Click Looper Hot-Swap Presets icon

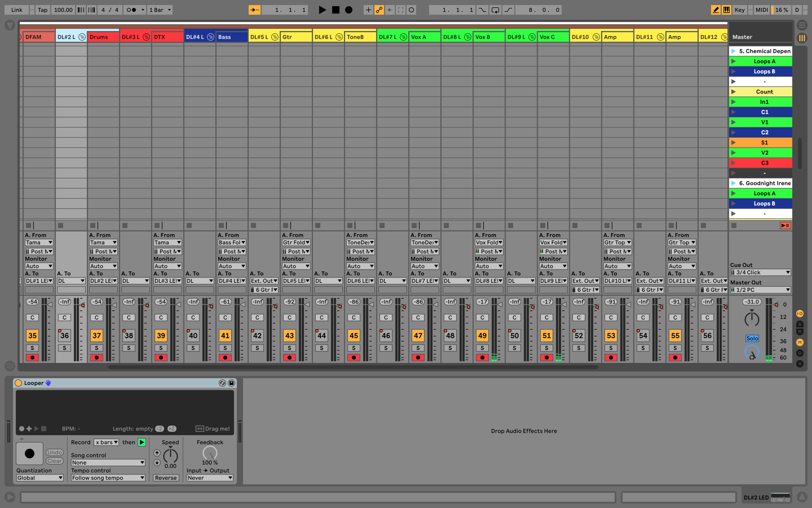(x=222, y=383)
